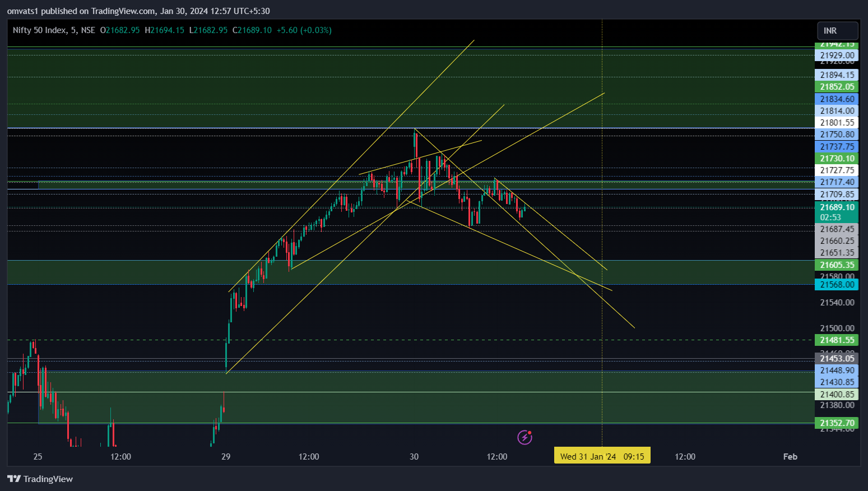Click the 21750.80 price label

pyautogui.click(x=836, y=134)
